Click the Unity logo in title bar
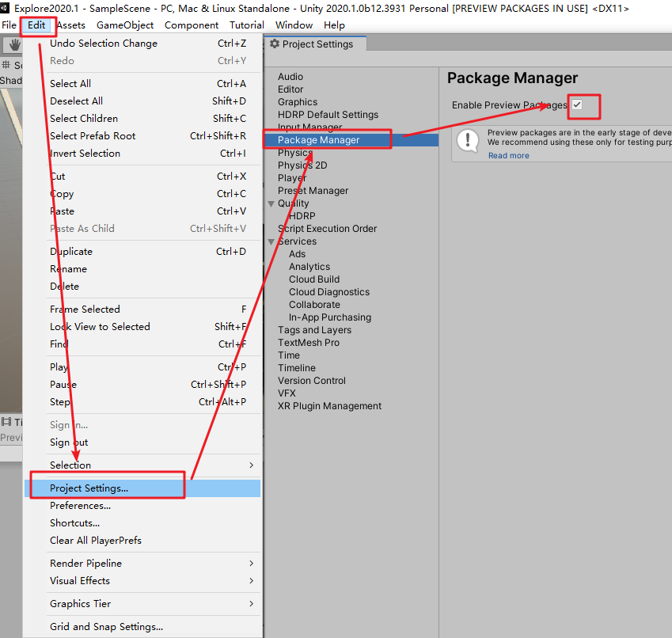 pyautogui.click(x=6, y=7)
